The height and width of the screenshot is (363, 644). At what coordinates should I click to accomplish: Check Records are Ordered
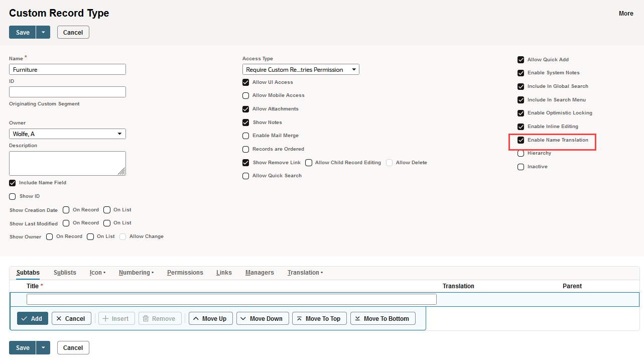pyautogui.click(x=246, y=149)
